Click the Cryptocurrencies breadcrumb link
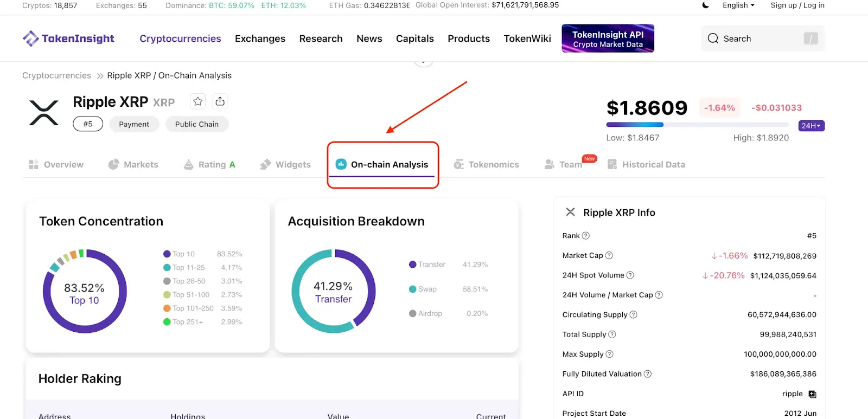Image resolution: width=868 pixels, height=419 pixels. pyautogui.click(x=56, y=75)
